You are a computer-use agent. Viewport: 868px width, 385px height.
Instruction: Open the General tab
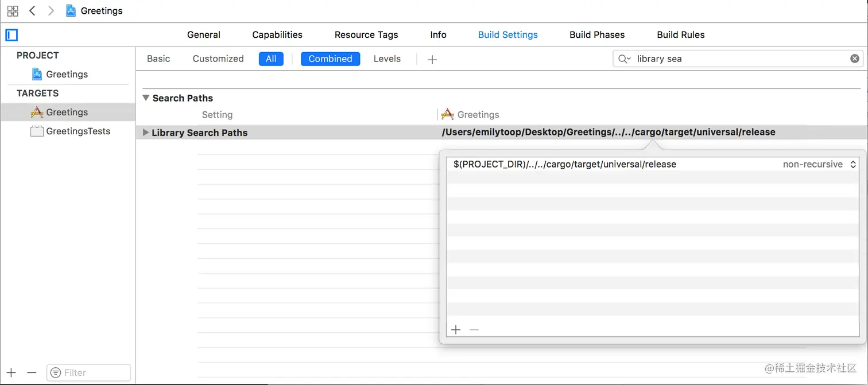[204, 34]
